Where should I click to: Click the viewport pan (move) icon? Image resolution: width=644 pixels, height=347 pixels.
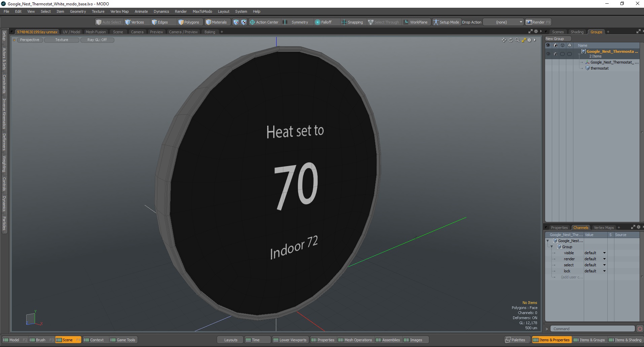(x=504, y=40)
